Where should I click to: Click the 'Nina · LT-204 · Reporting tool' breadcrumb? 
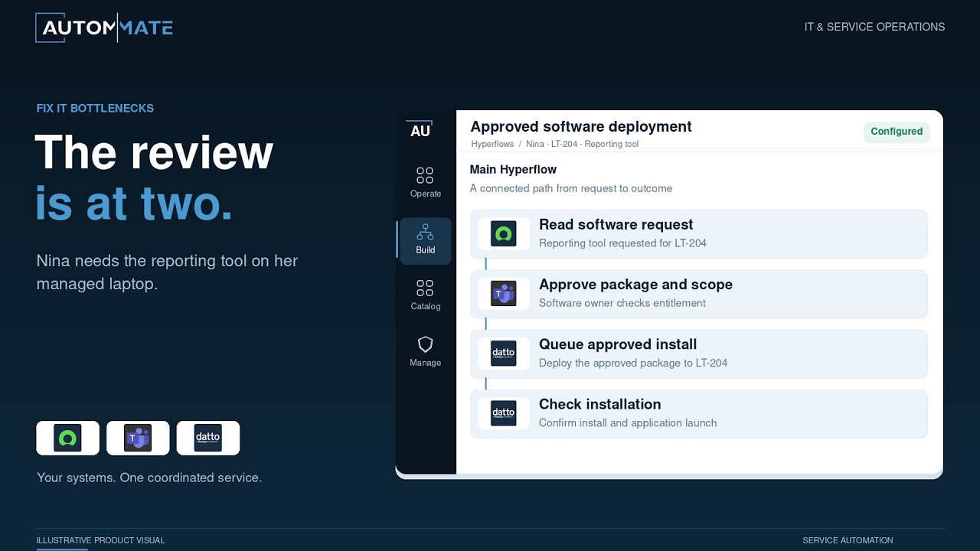coord(582,144)
